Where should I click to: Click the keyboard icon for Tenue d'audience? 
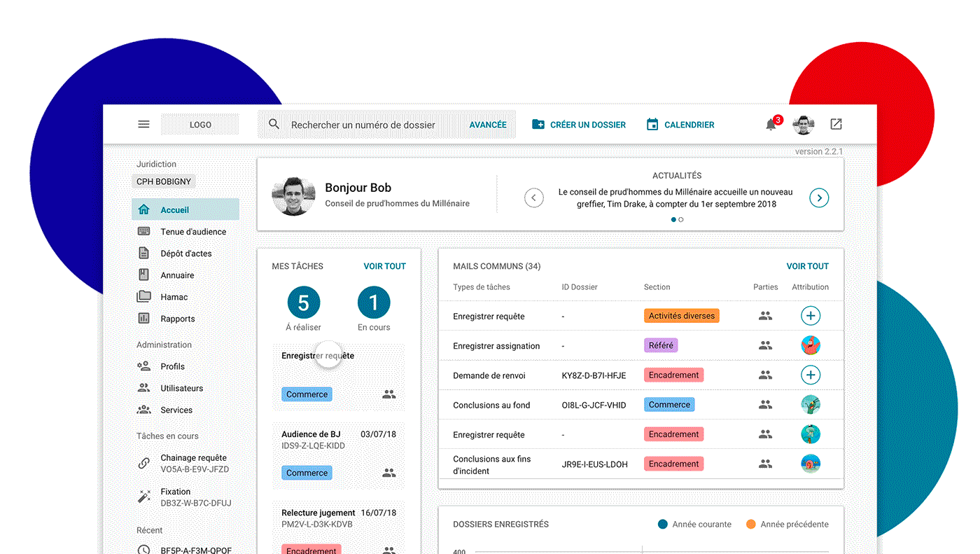coord(143,231)
